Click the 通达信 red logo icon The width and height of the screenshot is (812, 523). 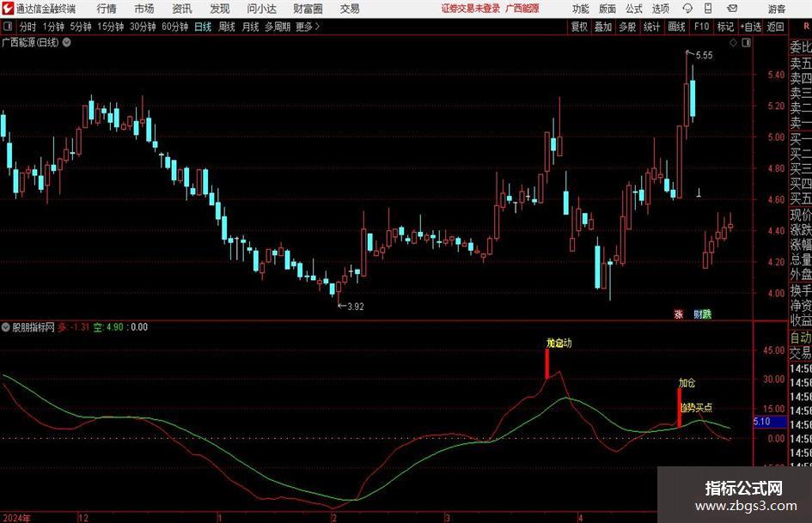[8, 9]
